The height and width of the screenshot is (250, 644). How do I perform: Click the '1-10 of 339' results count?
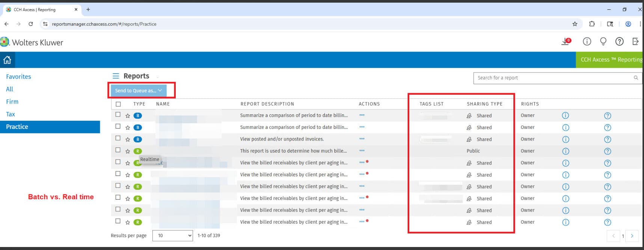click(209, 236)
